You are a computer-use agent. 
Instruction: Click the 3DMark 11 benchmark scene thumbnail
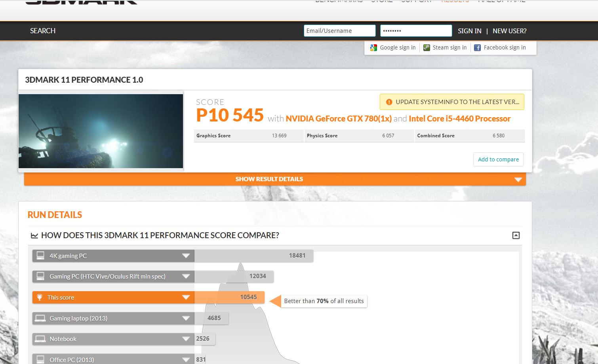101,131
